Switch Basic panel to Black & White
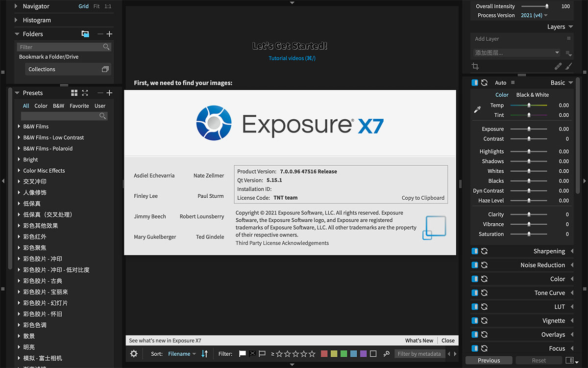Image resolution: width=588 pixels, height=368 pixels. pyautogui.click(x=533, y=95)
